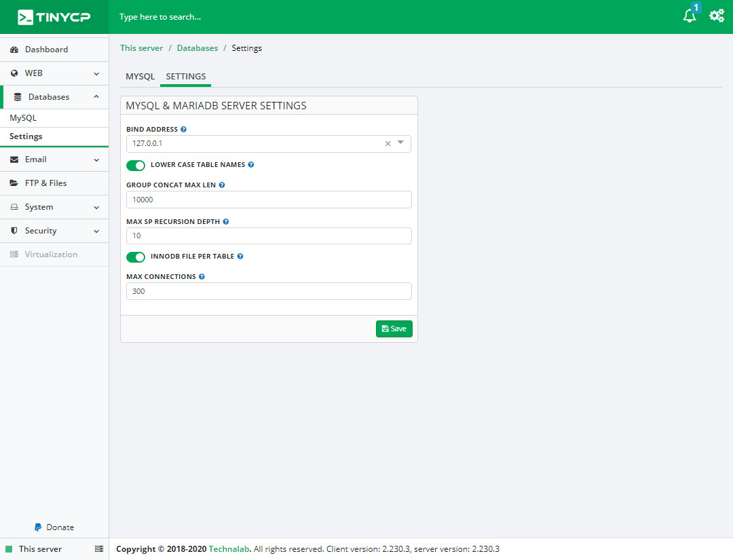This screenshot has width=733, height=560.
Task: Click the Max SP Recursion Depth field
Action: [x=269, y=236]
